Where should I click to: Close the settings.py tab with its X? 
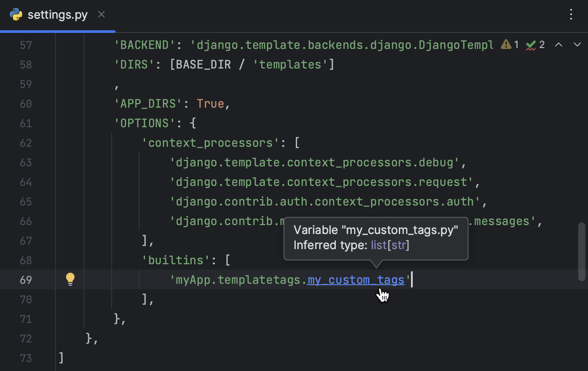point(101,14)
